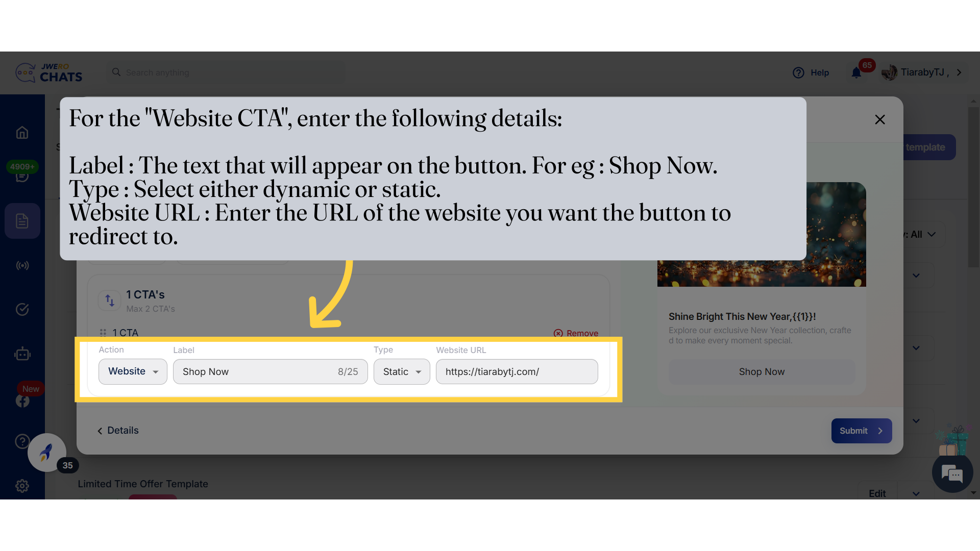Select the Templates document sidebar icon
980x551 pixels.
[x=22, y=221]
